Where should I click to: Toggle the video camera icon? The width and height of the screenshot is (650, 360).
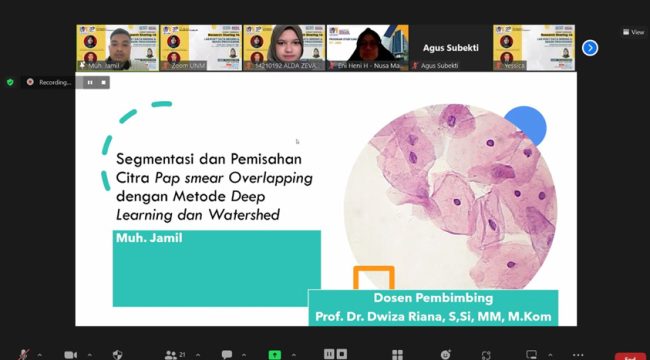[x=70, y=355]
